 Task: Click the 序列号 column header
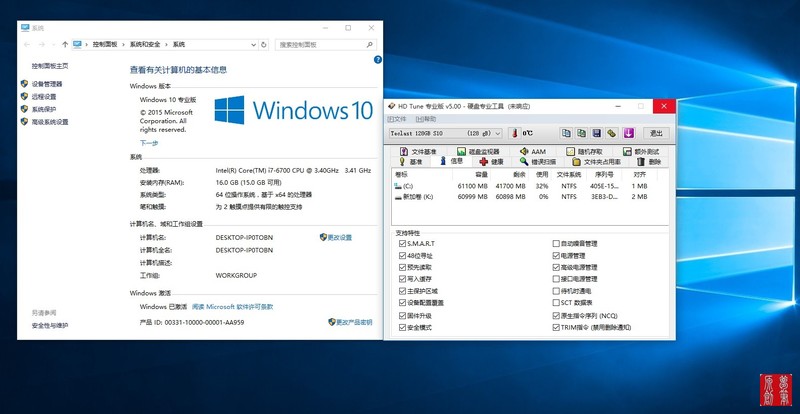pos(604,175)
